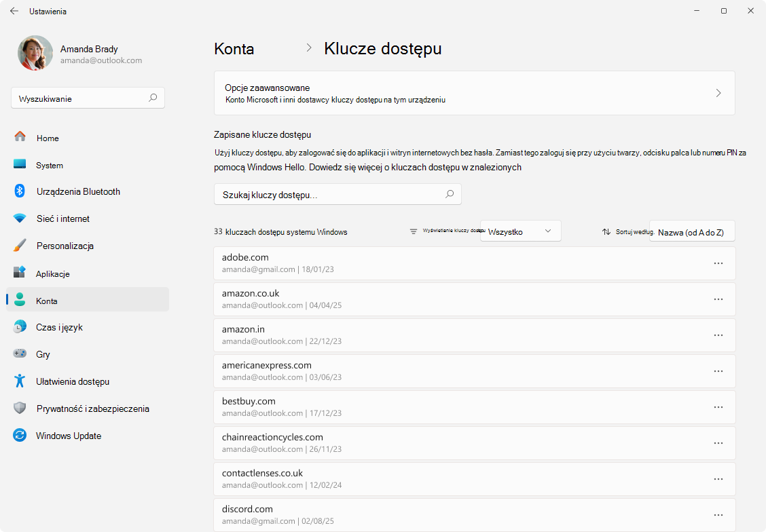The width and height of the screenshot is (766, 532).
Task: Open more options for contactlenses.co.uk
Action: coord(718,479)
